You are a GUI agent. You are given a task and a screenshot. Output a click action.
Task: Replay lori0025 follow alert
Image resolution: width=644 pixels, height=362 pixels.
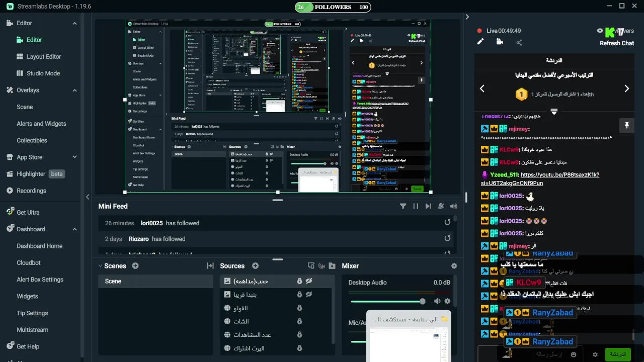point(447,222)
